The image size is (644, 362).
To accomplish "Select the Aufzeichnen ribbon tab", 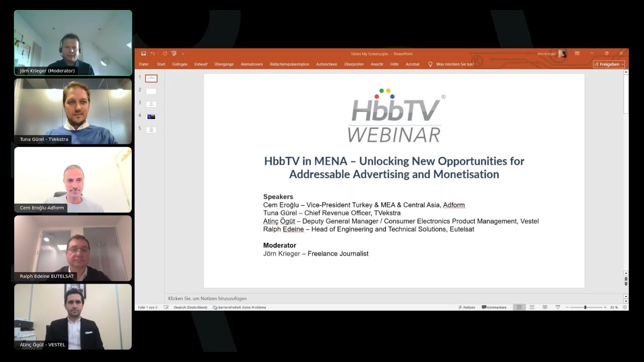I will pos(327,64).
